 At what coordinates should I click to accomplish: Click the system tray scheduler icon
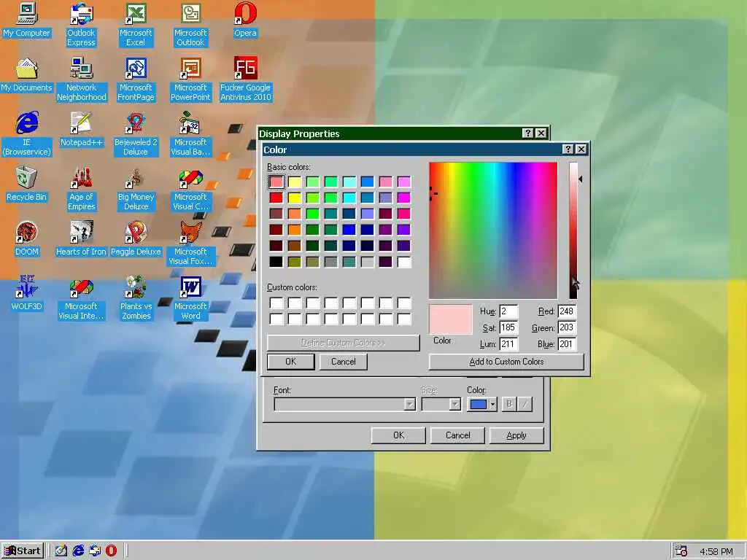pyautogui.click(x=682, y=551)
